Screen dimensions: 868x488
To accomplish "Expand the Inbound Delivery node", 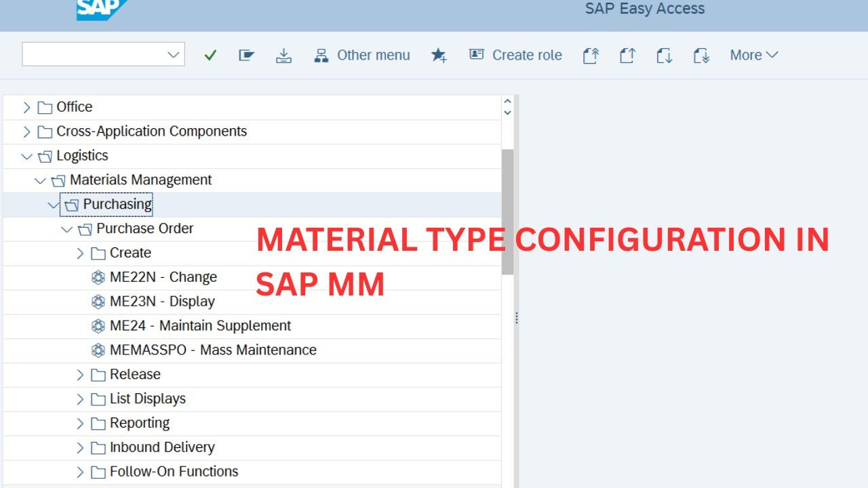I will point(80,448).
